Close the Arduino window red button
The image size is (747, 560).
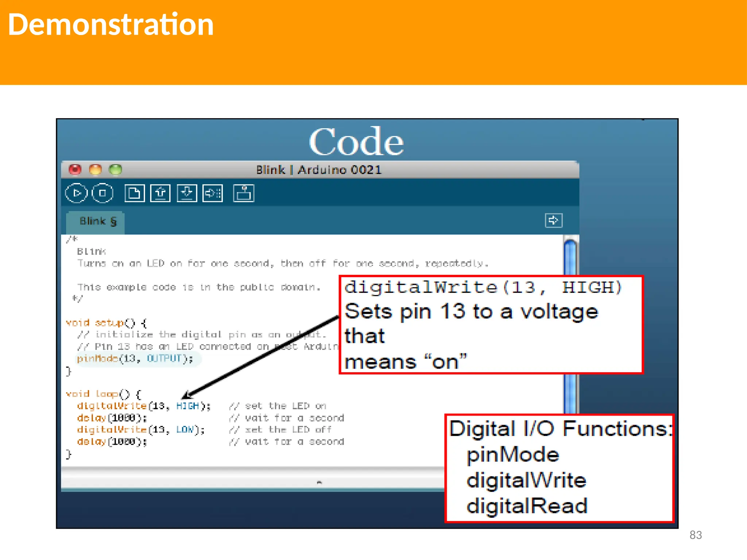76,170
